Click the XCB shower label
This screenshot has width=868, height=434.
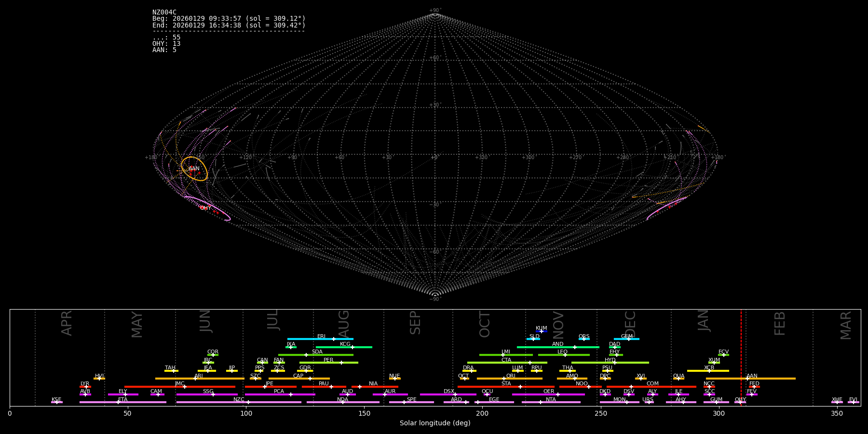(709, 367)
